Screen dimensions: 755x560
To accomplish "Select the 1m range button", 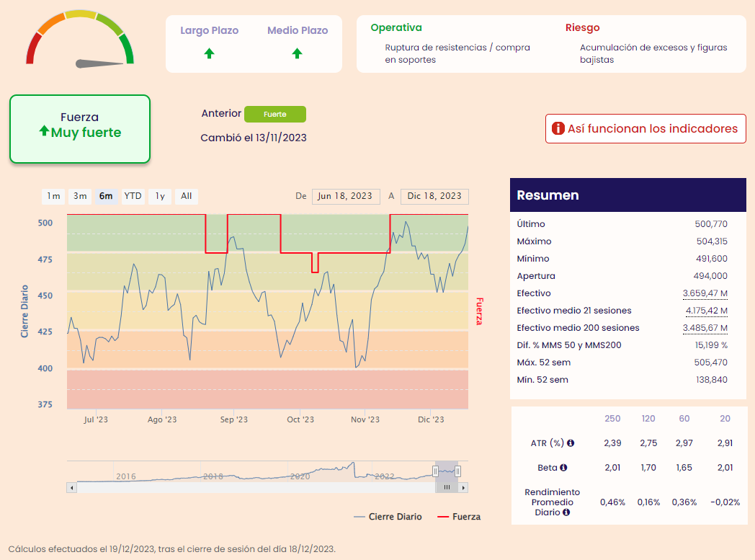I will tap(53, 196).
